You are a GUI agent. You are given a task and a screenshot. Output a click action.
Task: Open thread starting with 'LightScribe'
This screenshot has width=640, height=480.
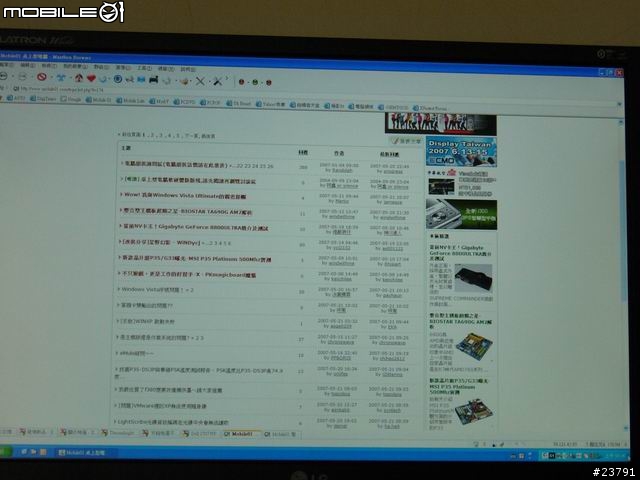[173, 422]
